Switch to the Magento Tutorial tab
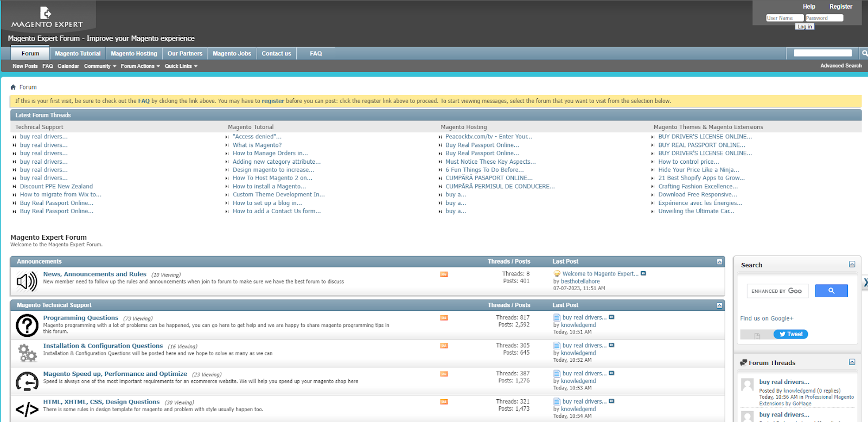Image resolution: width=868 pixels, height=422 pixels. point(78,53)
